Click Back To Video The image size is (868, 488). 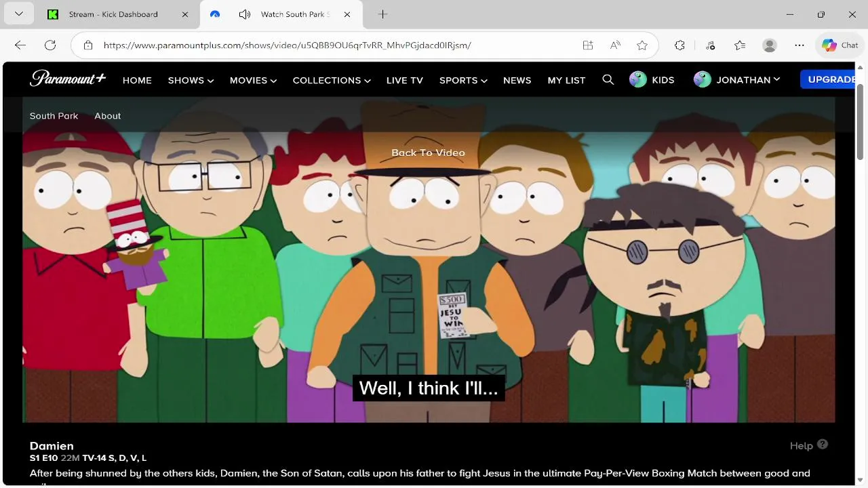(x=428, y=152)
